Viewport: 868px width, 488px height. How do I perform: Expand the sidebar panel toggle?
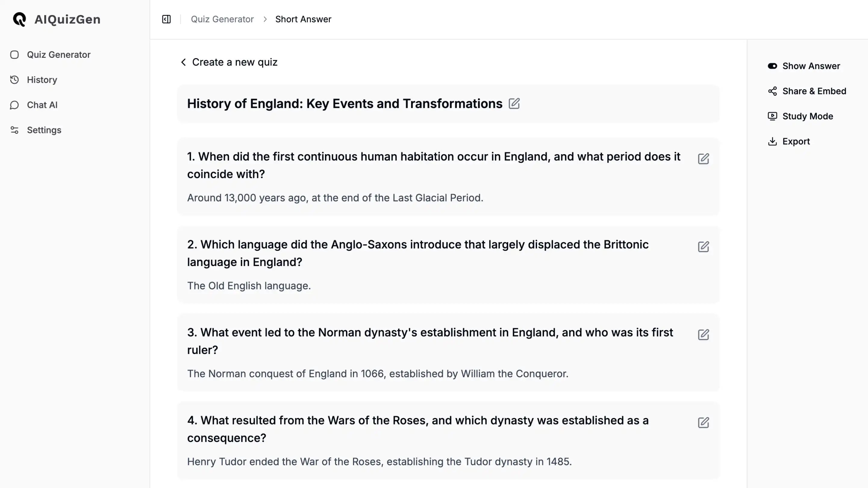point(166,19)
